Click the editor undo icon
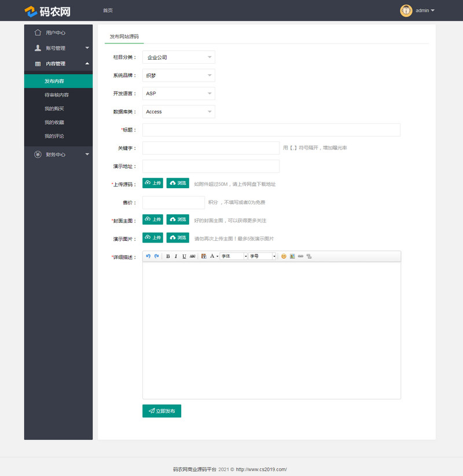Image resolution: width=463 pixels, height=476 pixels. coord(148,256)
